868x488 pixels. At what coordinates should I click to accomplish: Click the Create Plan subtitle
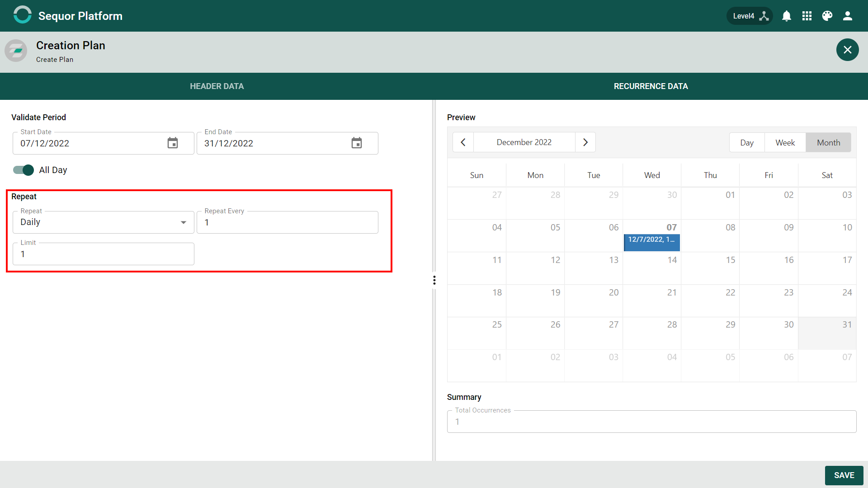pos(55,60)
